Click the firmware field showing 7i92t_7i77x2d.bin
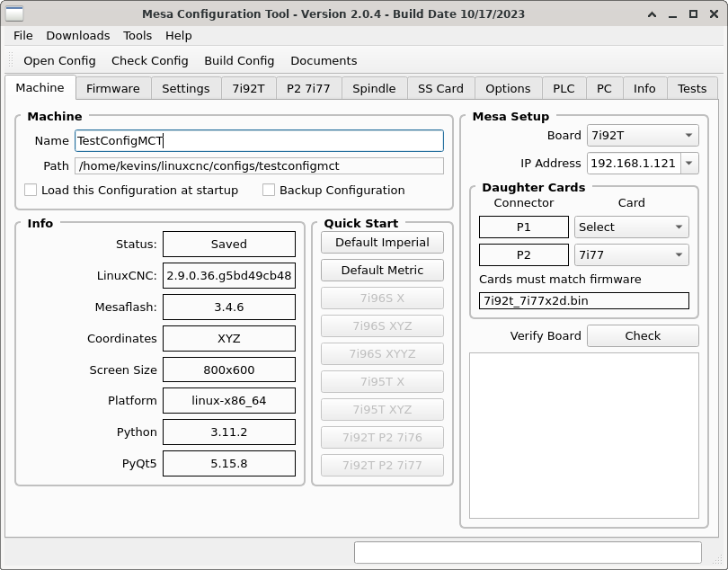The image size is (728, 570). (584, 300)
